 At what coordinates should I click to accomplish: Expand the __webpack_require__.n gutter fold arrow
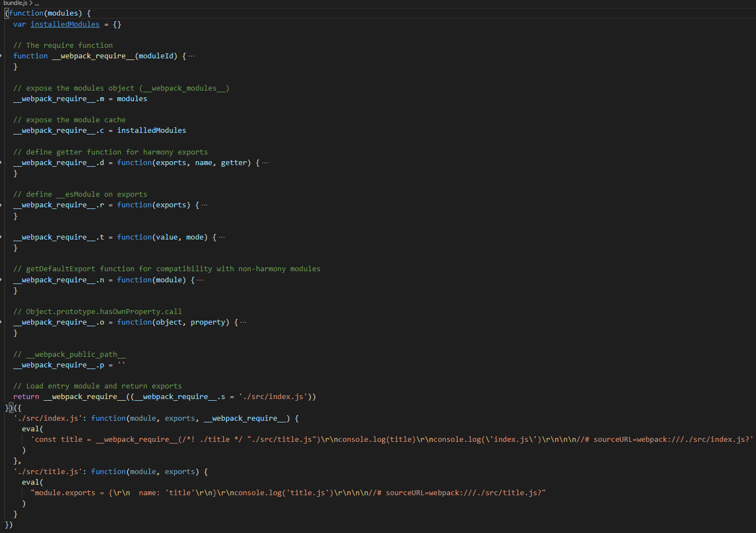[x=1, y=280]
